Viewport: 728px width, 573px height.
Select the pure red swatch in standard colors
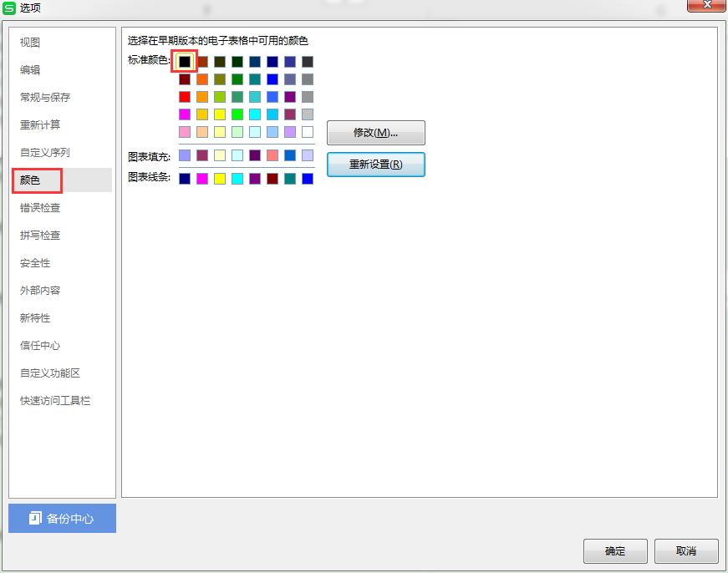click(x=185, y=97)
